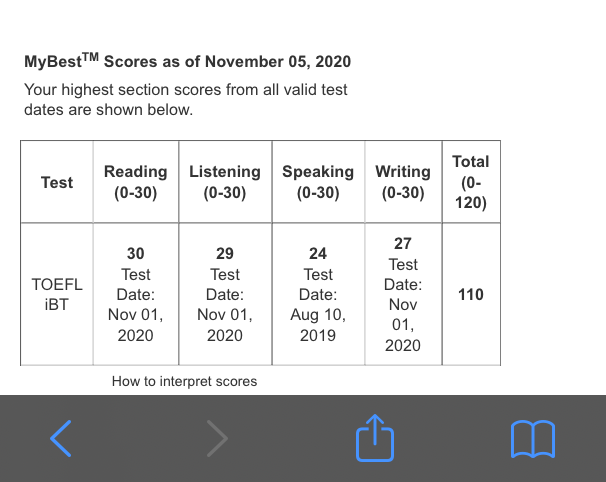Viewport: 606px width, 482px height.
Task: Select the Speaking (0-30) column header
Action: (318, 182)
